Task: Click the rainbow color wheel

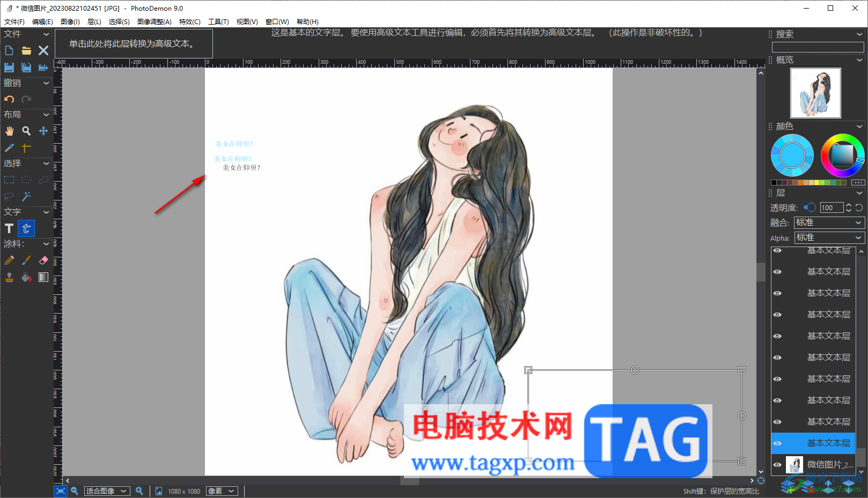Action: point(842,155)
